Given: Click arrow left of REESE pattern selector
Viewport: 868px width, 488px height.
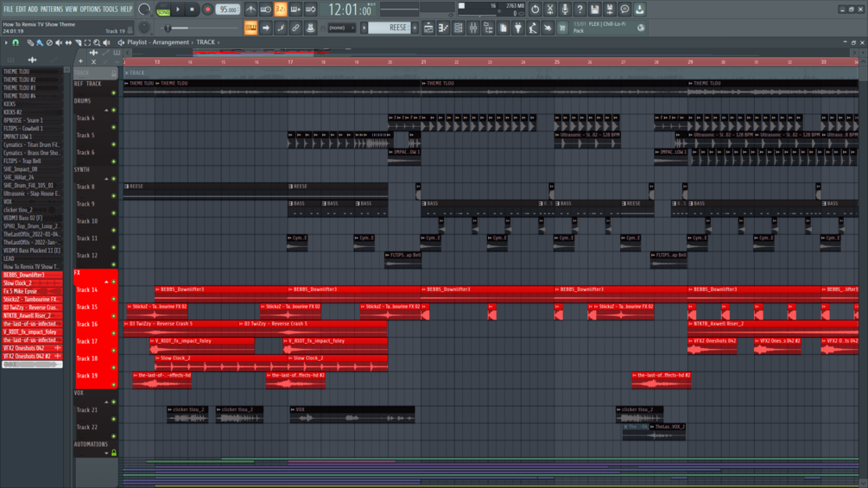Looking at the screenshot, I should tap(364, 28).
